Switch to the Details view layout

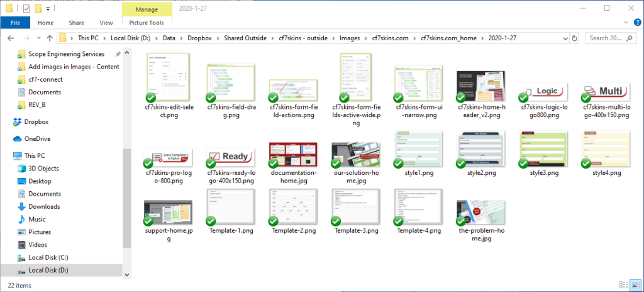click(x=623, y=285)
